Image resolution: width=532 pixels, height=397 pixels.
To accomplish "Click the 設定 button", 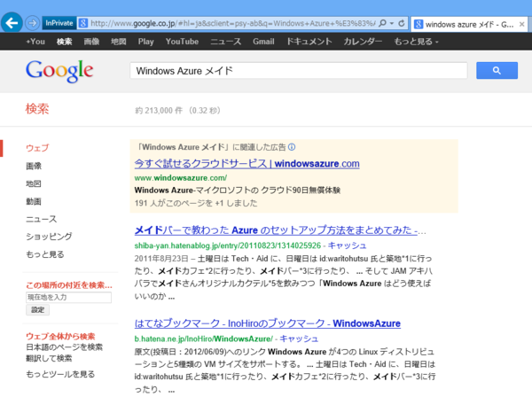I will [37, 310].
